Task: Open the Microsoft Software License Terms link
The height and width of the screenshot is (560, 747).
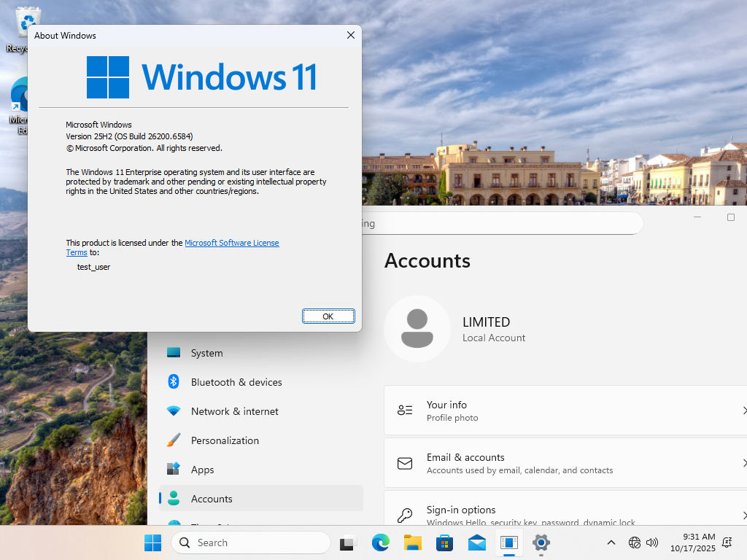Action: coord(231,243)
